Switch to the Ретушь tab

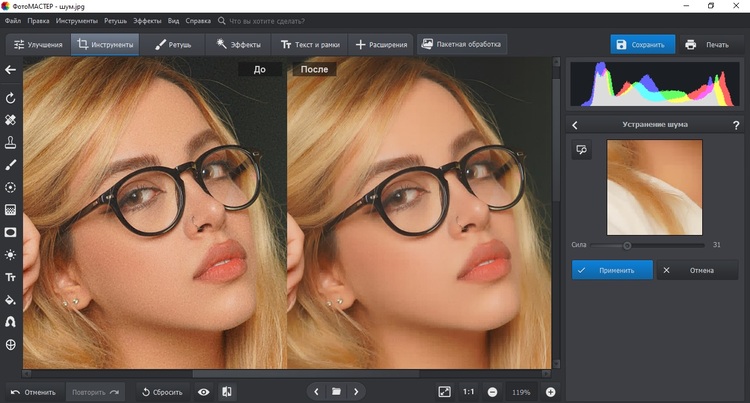tap(173, 45)
